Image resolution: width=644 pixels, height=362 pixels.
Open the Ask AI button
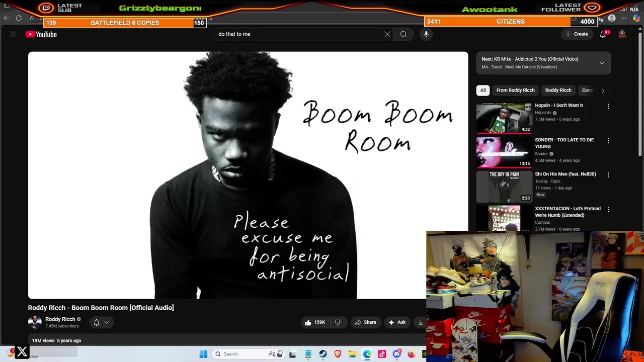[396, 322]
